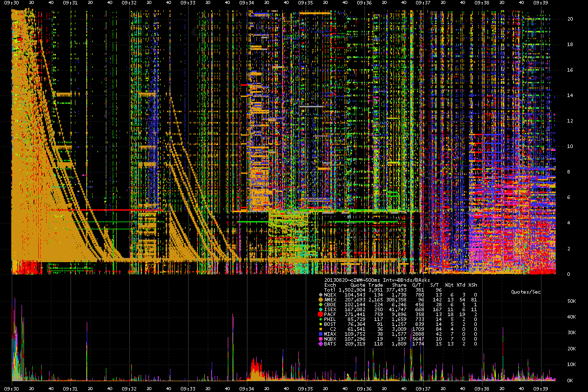Viewport: 588px width, 392px height.
Task: Click the orange C2 square marker
Action: click(320, 329)
